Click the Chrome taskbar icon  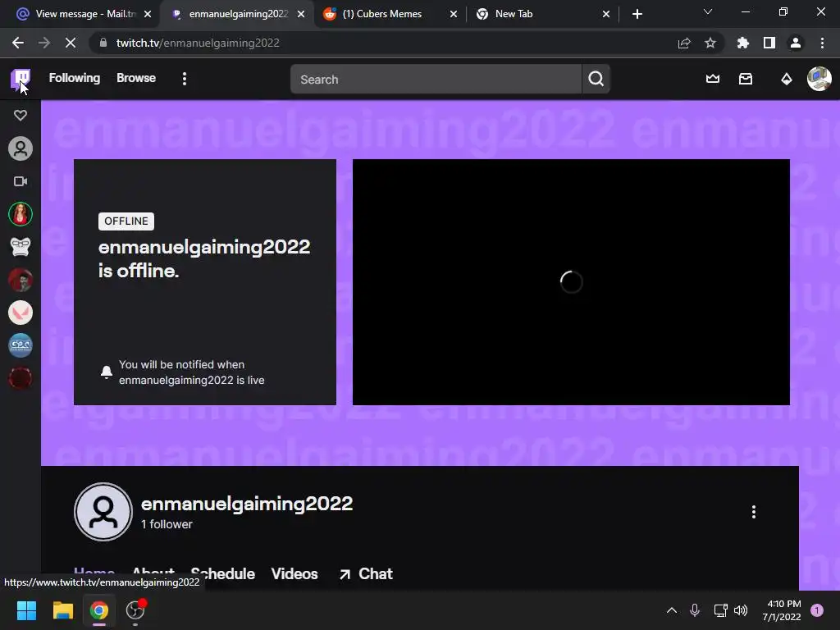point(99,610)
